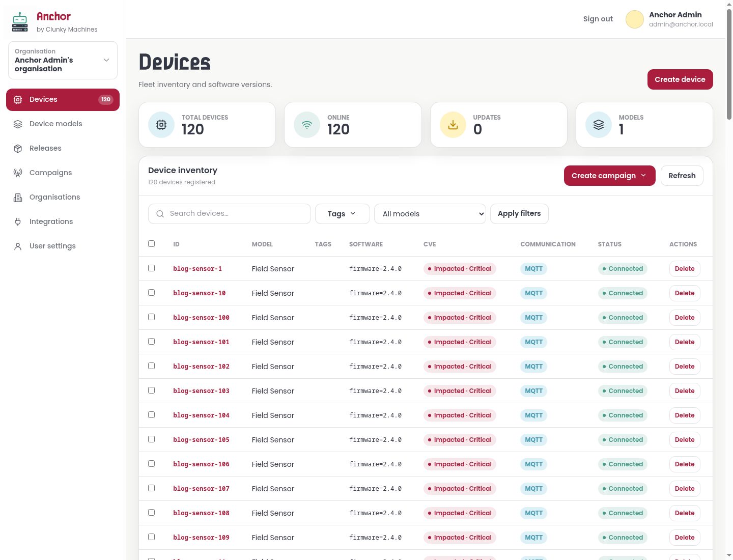733x560 pixels.
Task: Open device blog-sensor-107 link
Action: (x=201, y=489)
